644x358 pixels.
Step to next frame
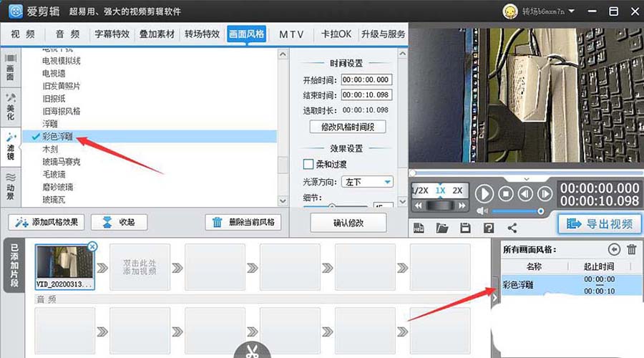point(545,193)
